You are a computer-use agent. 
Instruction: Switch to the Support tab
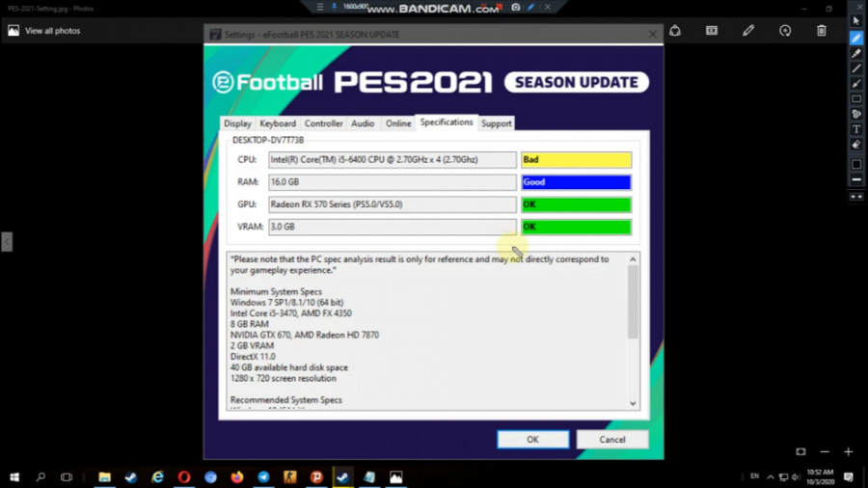(496, 123)
